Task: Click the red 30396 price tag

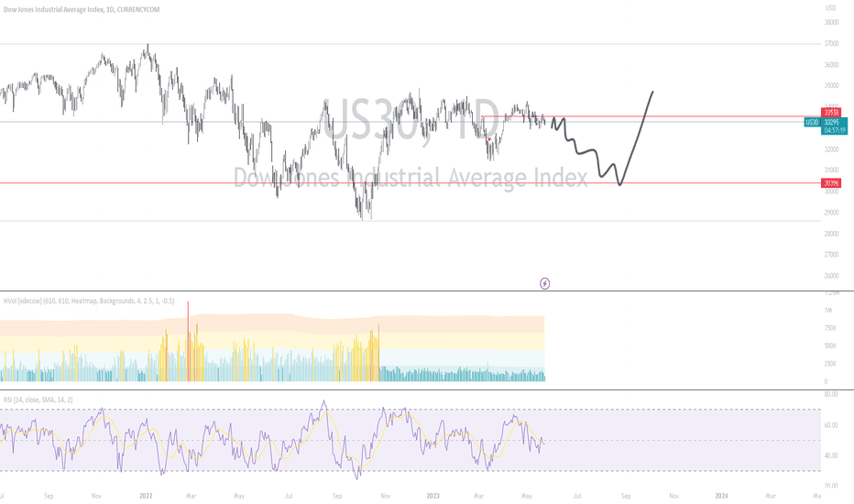Action: [x=831, y=183]
